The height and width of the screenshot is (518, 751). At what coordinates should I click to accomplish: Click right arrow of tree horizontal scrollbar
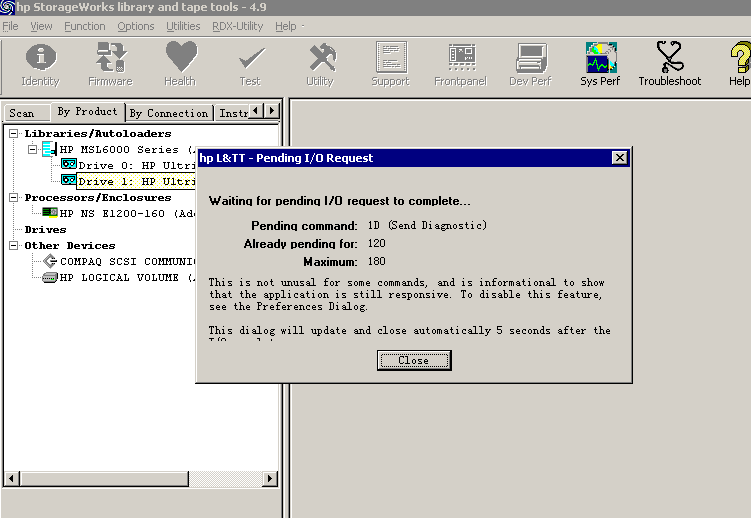(x=270, y=478)
